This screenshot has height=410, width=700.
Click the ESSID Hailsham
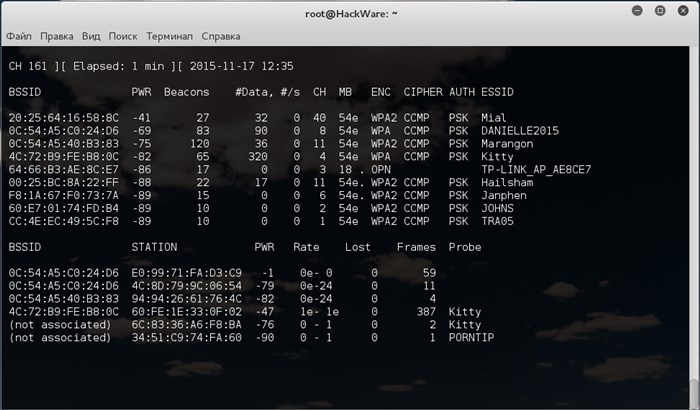(507, 183)
